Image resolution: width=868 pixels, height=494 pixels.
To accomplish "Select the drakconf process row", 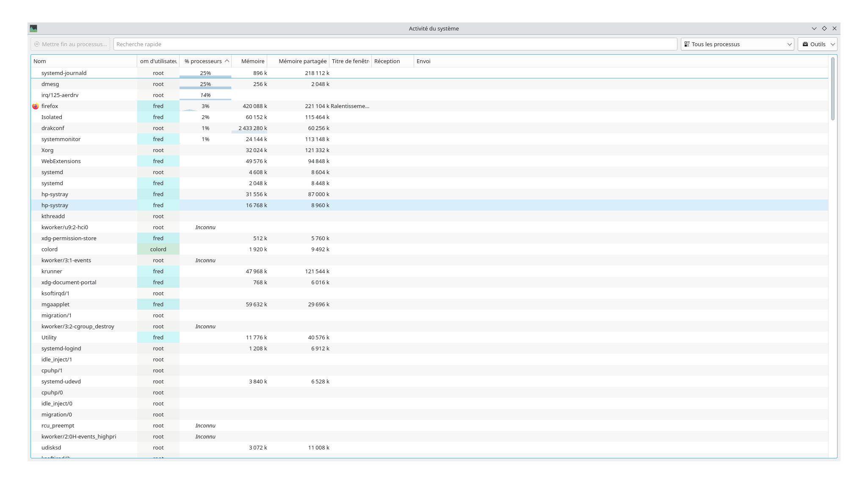I will tap(53, 128).
